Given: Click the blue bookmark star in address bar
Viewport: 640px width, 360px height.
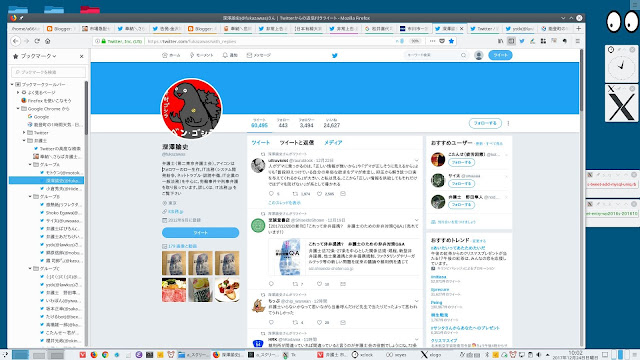Looking at the screenshot, I should [451, 41].
